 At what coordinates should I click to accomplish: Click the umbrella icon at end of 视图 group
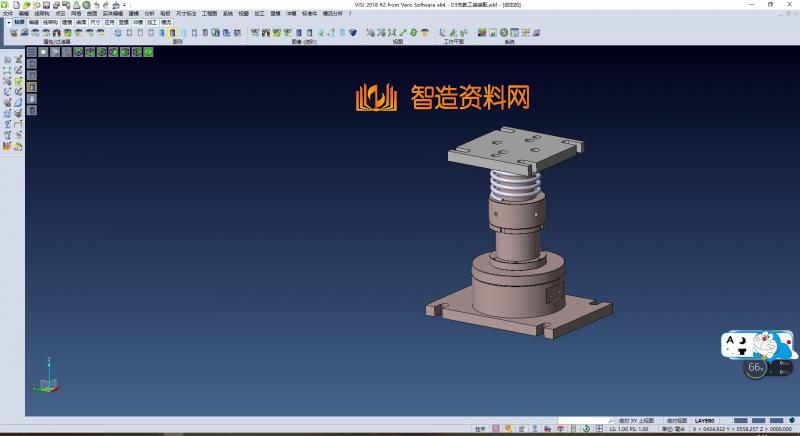[424, 33]
